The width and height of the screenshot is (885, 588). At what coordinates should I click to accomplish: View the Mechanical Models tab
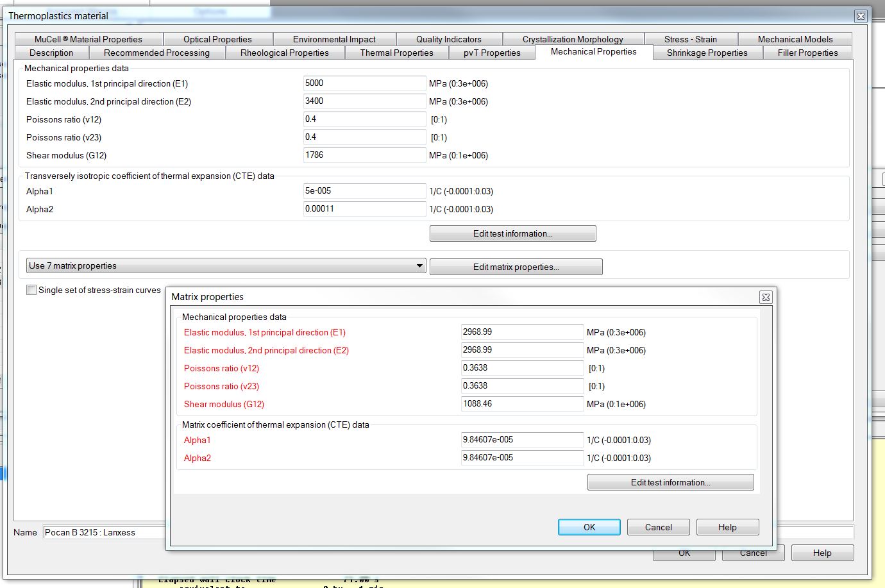tap(795, 39)
